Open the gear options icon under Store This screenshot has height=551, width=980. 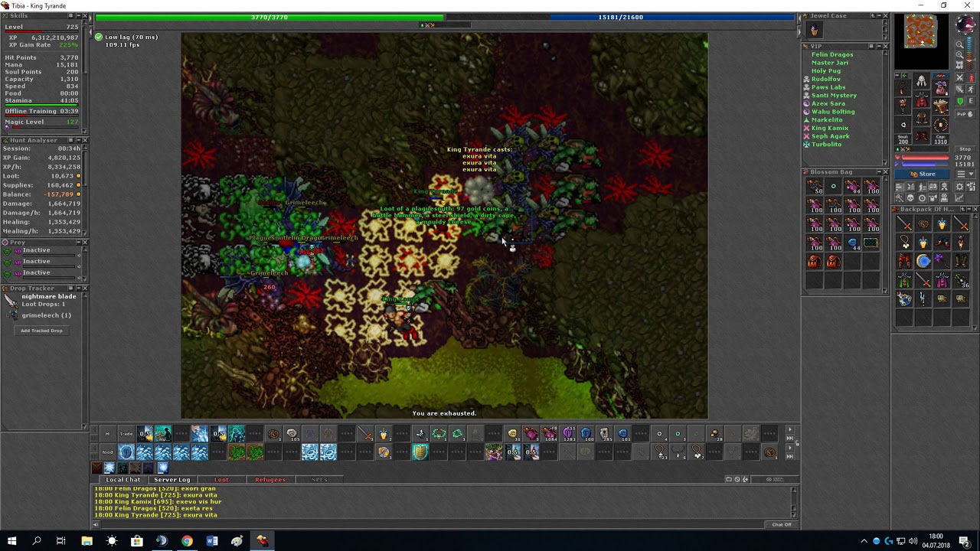[x=959, y=187]
